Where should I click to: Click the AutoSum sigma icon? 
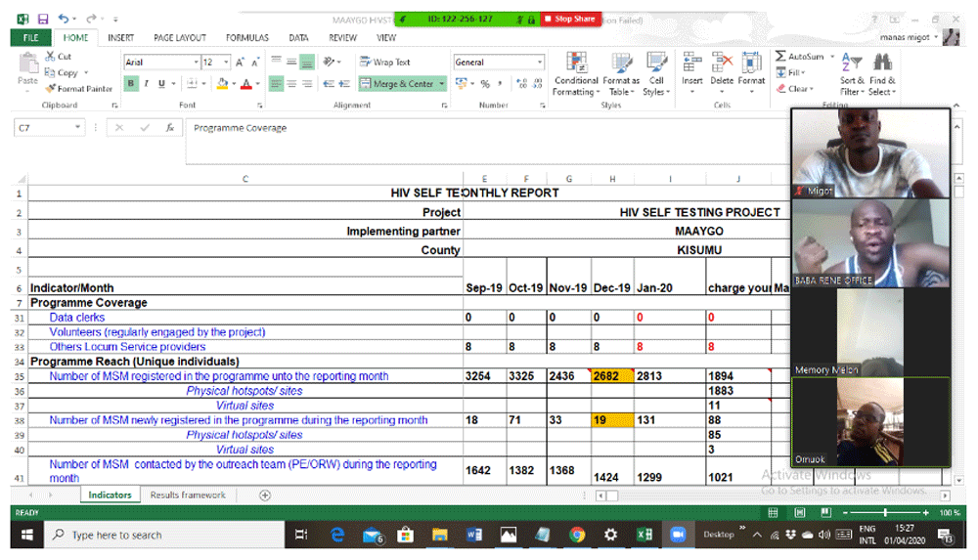coord(781,57)
